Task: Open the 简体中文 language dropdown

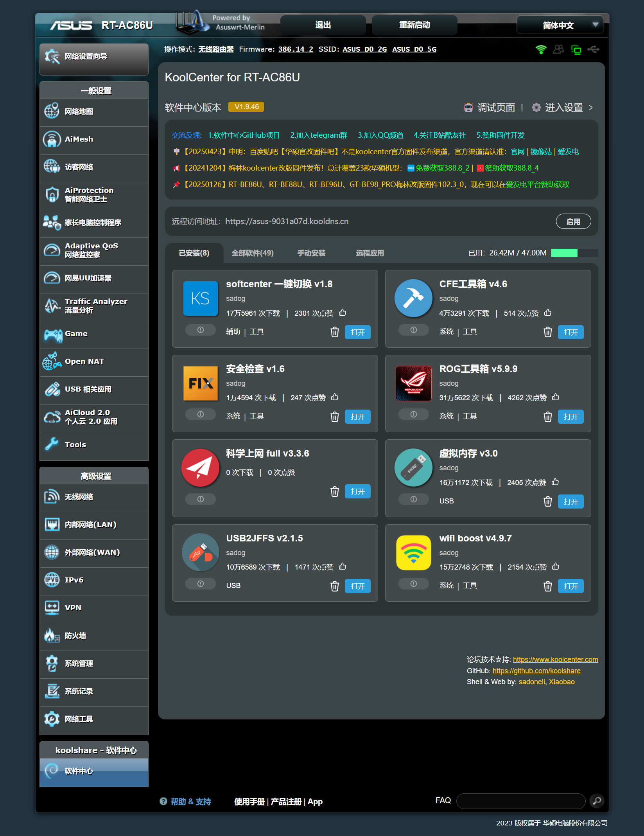Action: (560, 25)
